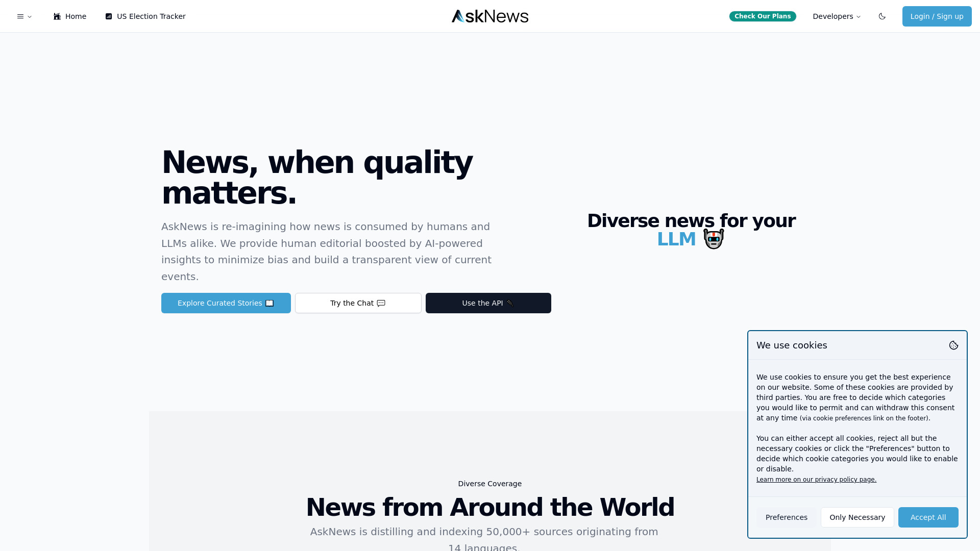The image size is (980, 551).
Task: Expand the Developers dropdown menu
Action: coord(837,16)
